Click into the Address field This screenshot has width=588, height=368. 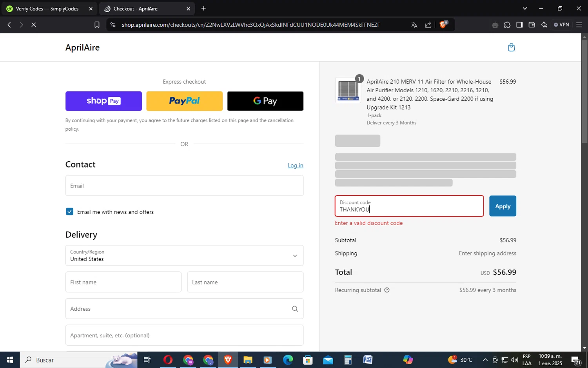pyautogui.click(x=184, y=309)
